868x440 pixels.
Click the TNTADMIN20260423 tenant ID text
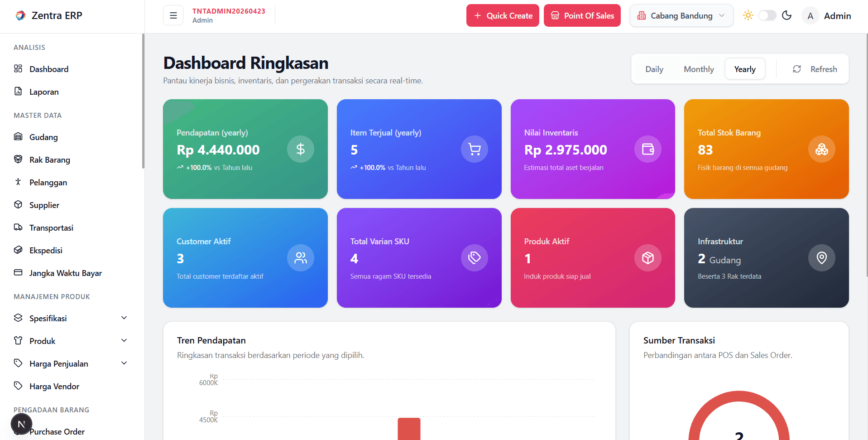[229, 11]
